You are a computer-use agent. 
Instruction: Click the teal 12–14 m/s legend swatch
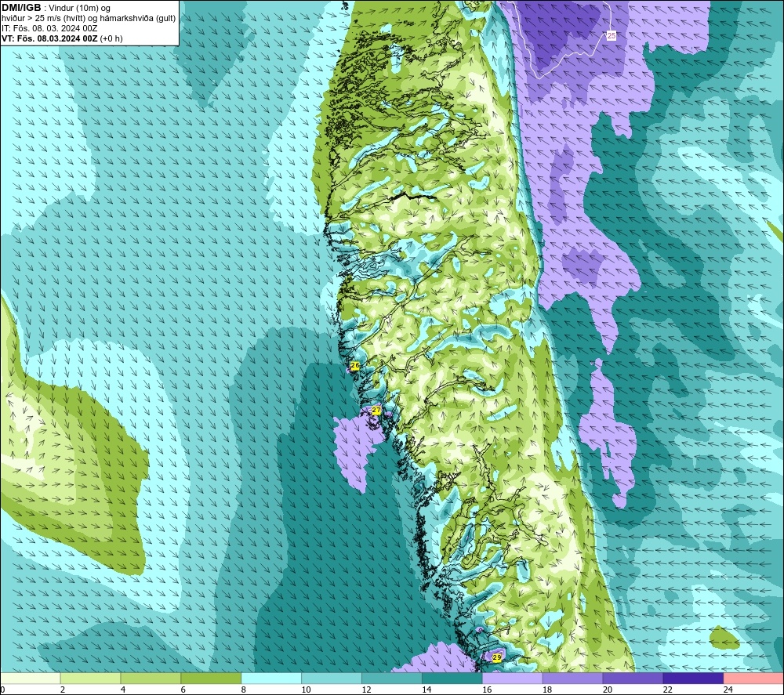point(391,678)
